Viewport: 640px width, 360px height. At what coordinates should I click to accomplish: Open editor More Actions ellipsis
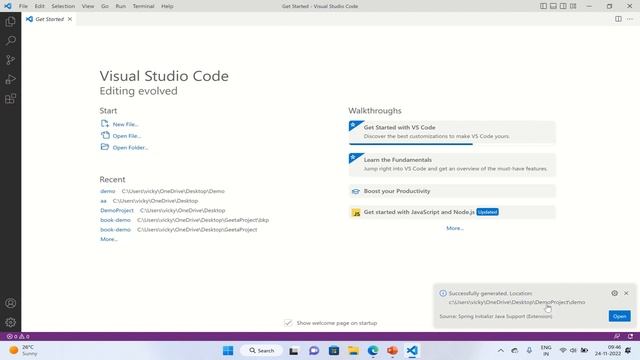[x=630, y=19]
